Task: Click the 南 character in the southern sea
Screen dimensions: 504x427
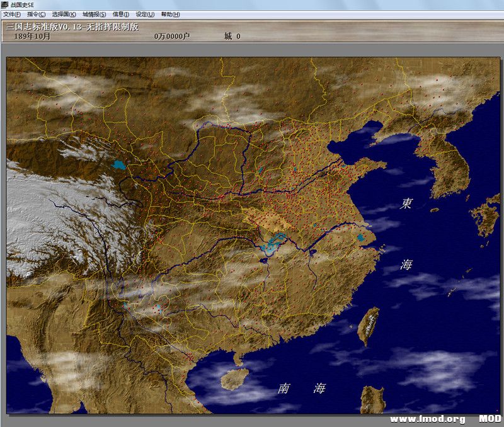Action: click(x=284, y=389)
